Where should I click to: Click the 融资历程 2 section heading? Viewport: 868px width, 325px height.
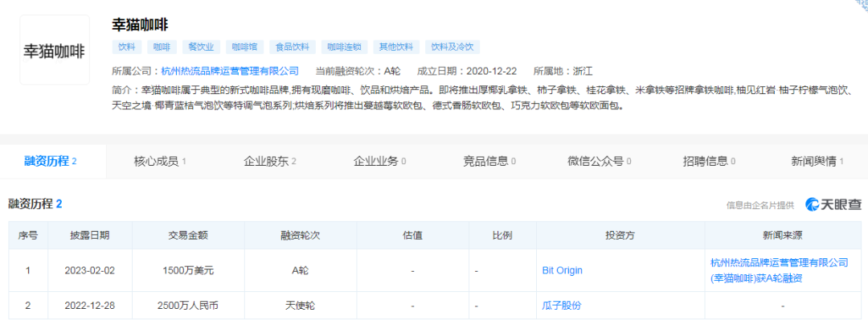[x=35, y=204]
